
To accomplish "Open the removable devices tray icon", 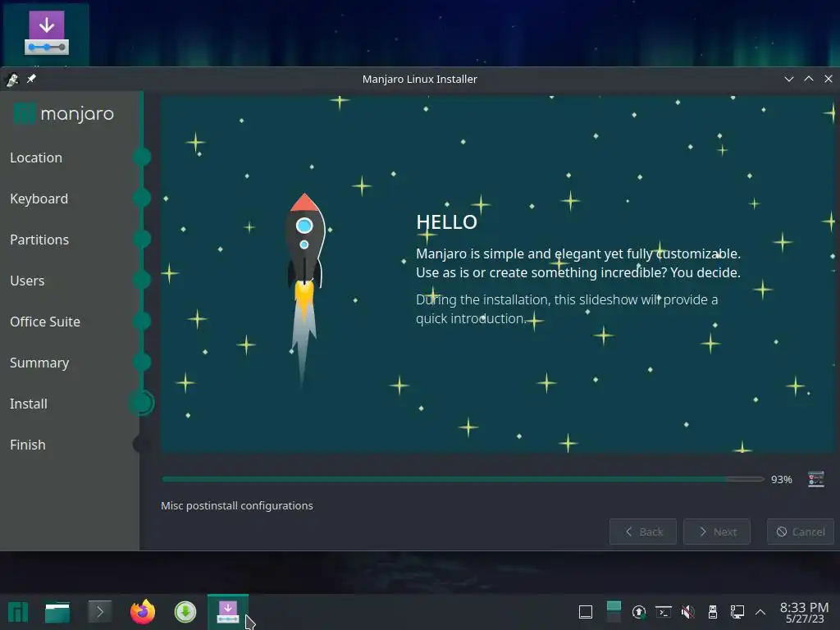I will tap(713, 612).
